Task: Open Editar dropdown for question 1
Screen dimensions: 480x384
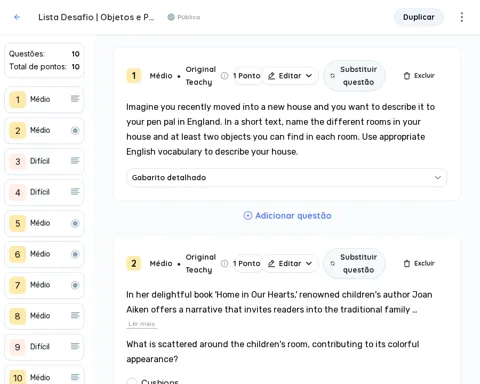Action: (x=290, y=76)
